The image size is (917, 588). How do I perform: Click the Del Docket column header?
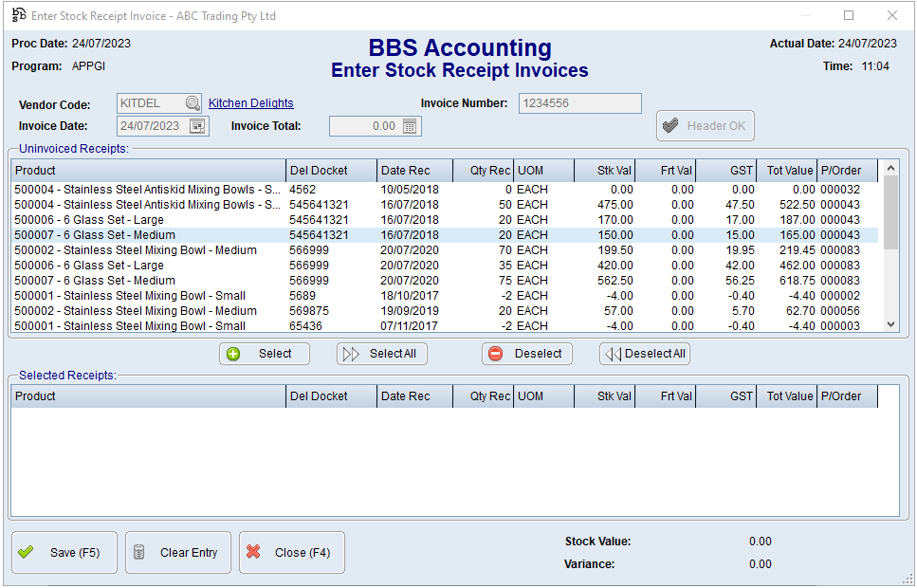pyautogui.click(x=331, y=171)
